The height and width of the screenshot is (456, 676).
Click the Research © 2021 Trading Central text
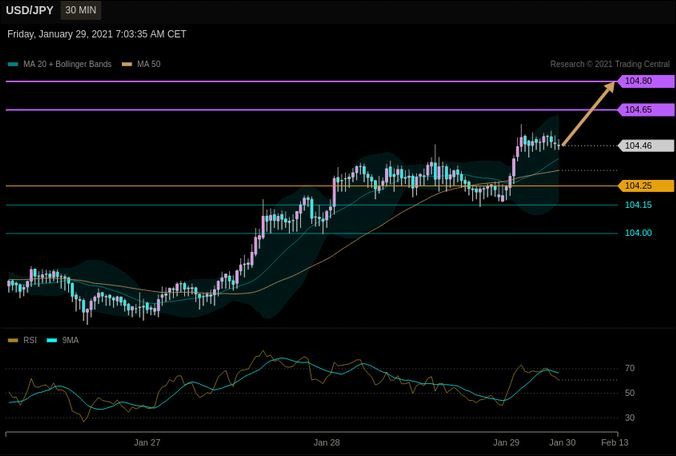pos(610,64)
